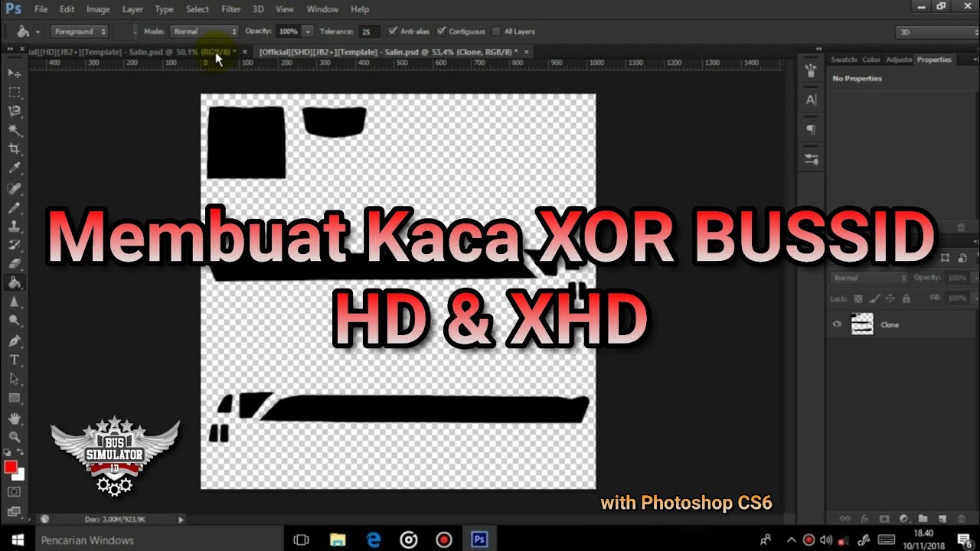Screen dimensions: 980x551
Task: Open the Window menu
Action: coord(322,9)
